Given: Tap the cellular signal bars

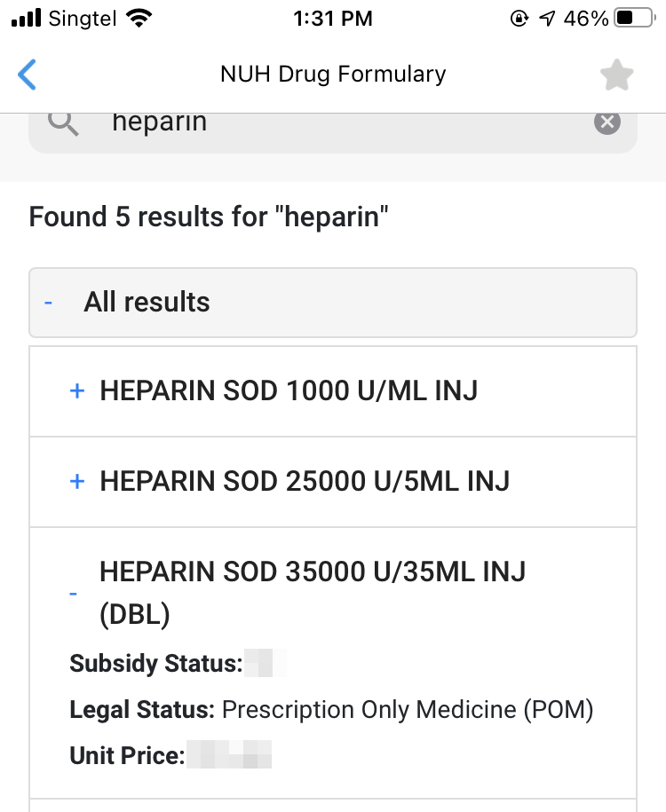Looking at the screenshot, I should (27, 18).
